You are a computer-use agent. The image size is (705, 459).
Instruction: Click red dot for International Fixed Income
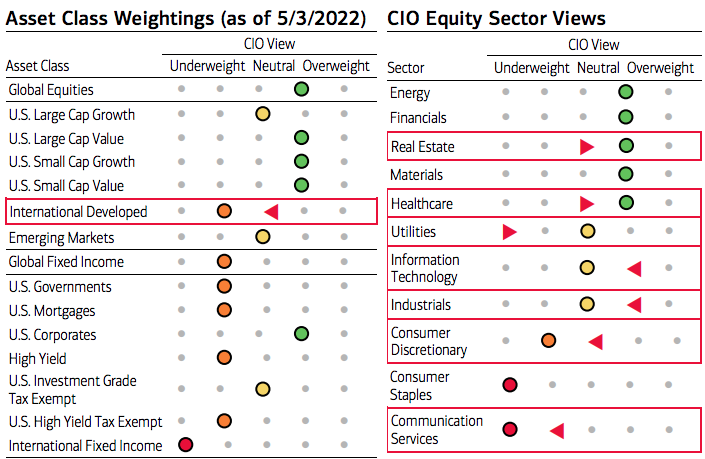pos(186,445)
